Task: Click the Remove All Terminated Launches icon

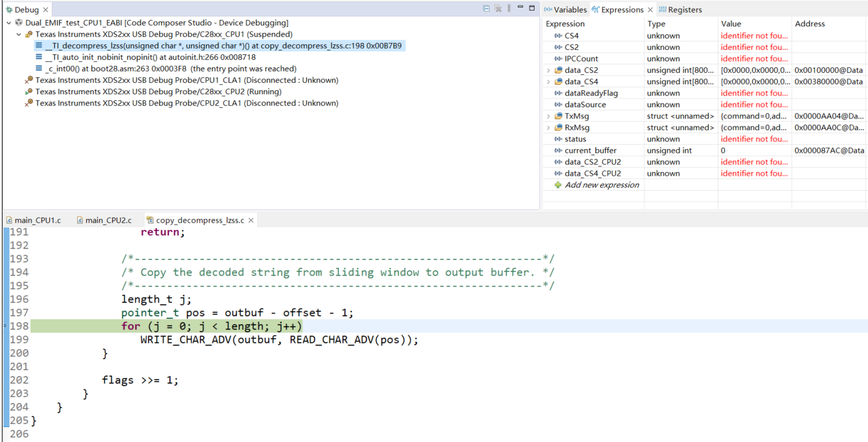Action: 498,9
